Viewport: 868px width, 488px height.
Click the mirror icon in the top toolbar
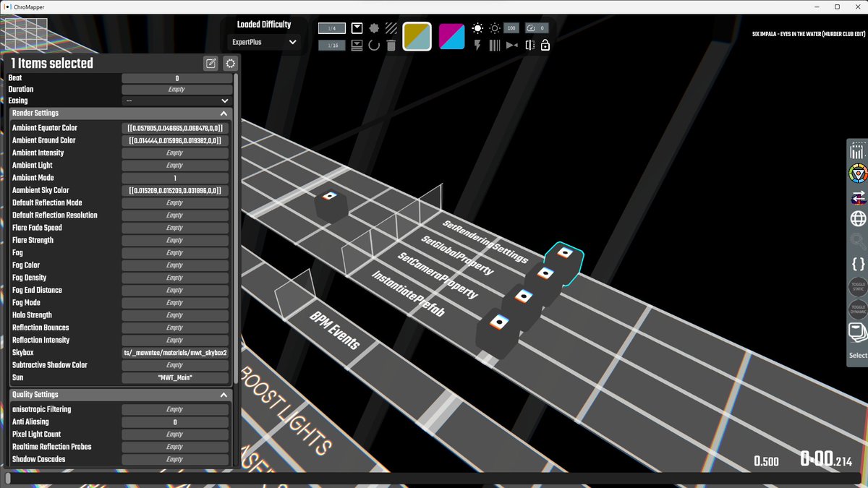pyautogui.click(x=529, y=45)
